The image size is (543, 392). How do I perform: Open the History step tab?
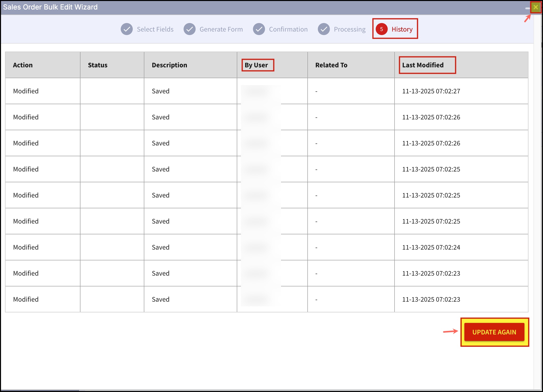402,29
